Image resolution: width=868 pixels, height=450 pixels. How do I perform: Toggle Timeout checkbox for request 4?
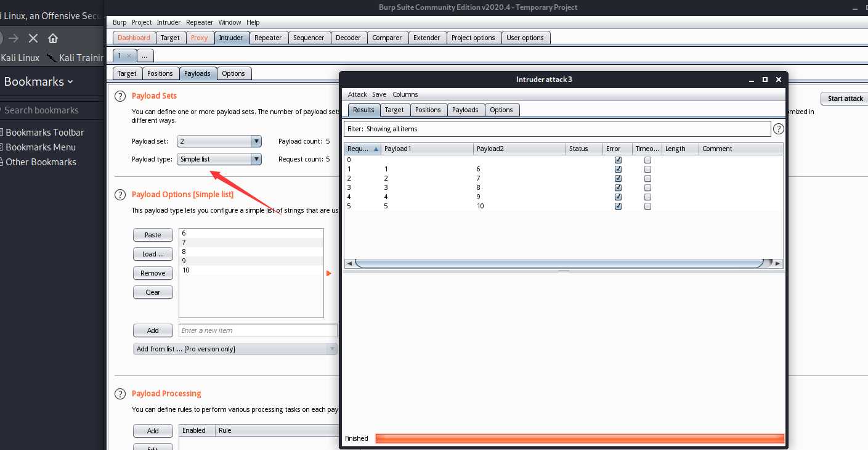pos(647,197)
